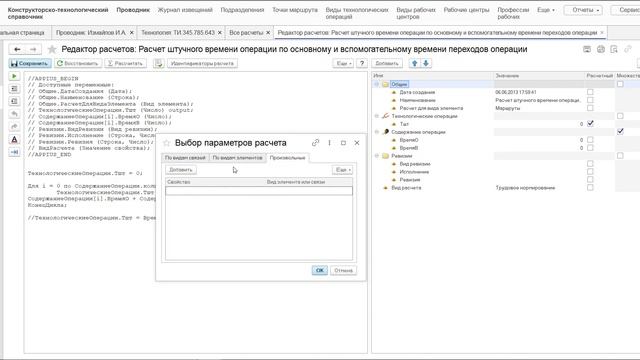Switch to По видам элементов tab
640x360 pixels.
coord(238,158)
